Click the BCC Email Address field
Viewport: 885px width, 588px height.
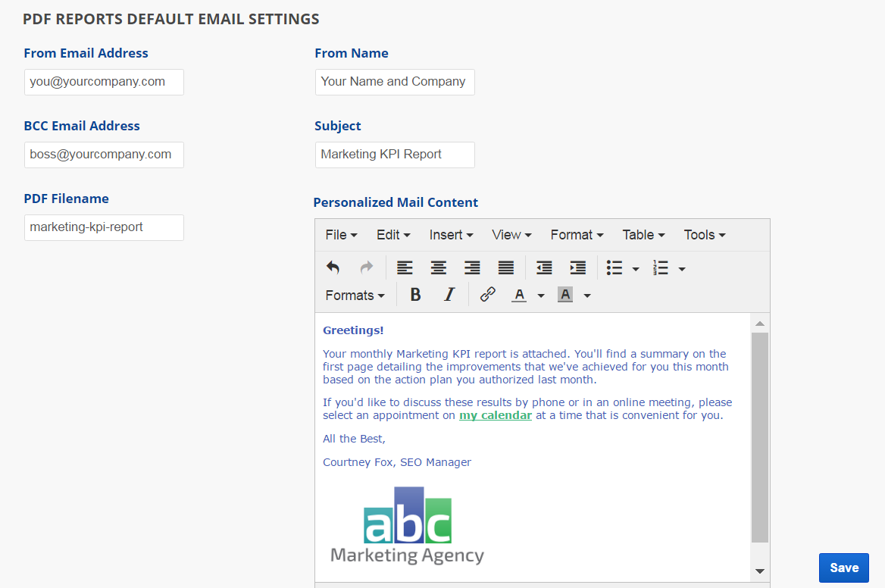click(104, 155)
